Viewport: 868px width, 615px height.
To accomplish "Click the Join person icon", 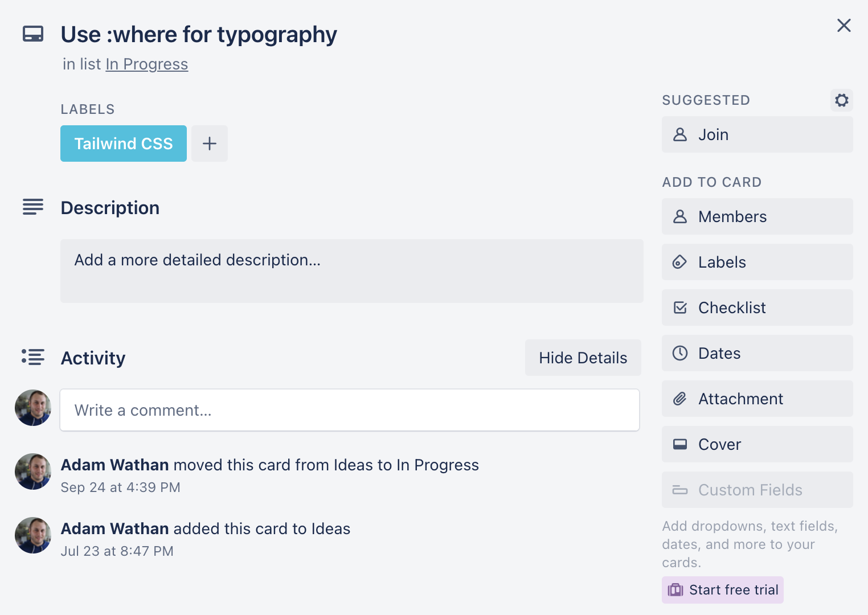I will pyautogui.click(x=679, y=134).
